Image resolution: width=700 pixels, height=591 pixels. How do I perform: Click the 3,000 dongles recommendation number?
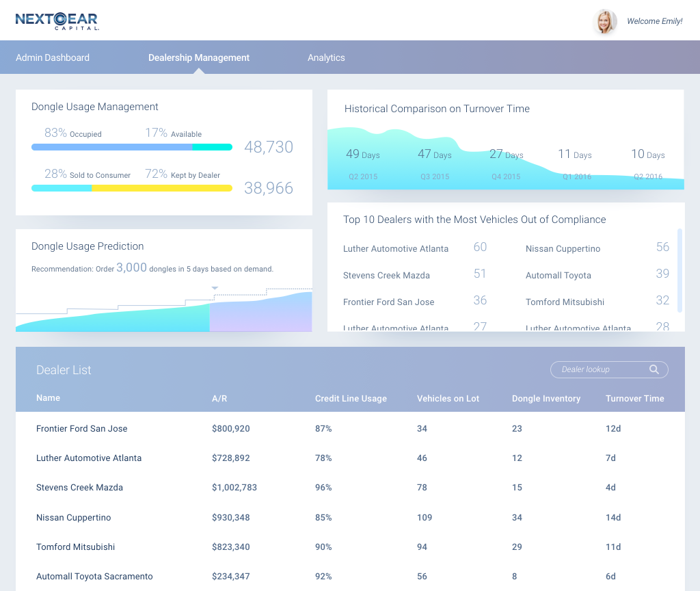point(131,267)
